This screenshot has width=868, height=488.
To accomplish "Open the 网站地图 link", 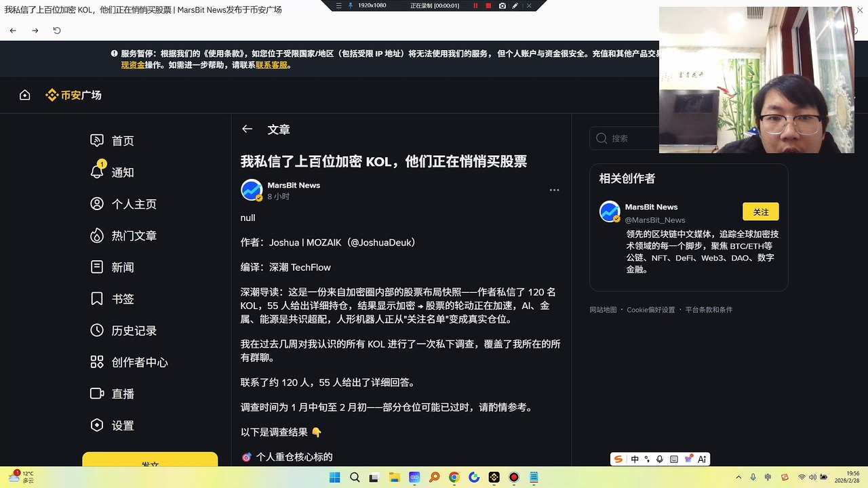I will (603, 310).
